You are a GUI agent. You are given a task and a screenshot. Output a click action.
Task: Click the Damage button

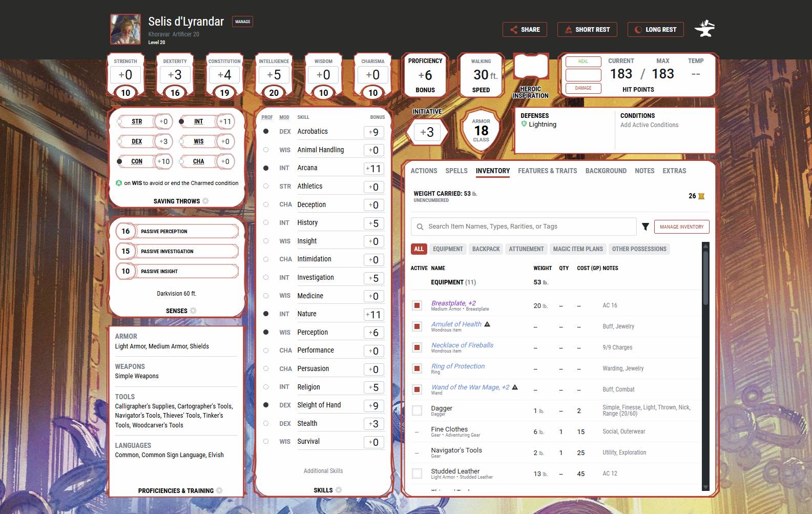pos(583,88)
